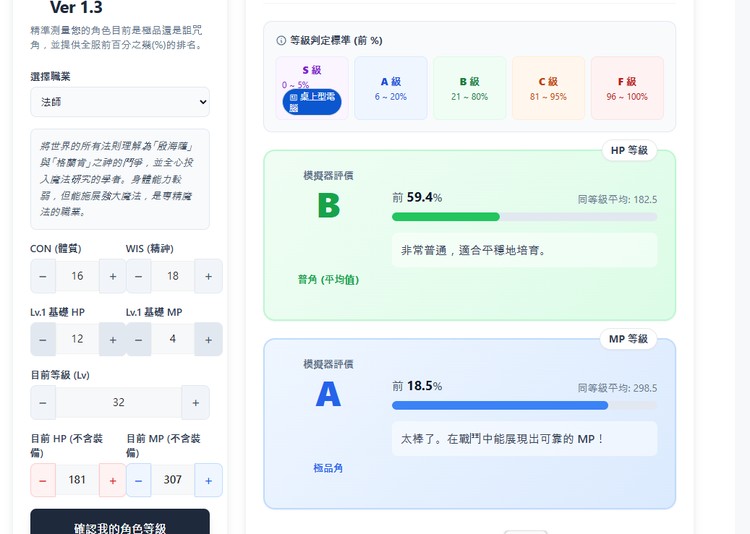Screen dimensions: 750x534
Task: Click the large green B grade letter
Action: coord(329,206)
